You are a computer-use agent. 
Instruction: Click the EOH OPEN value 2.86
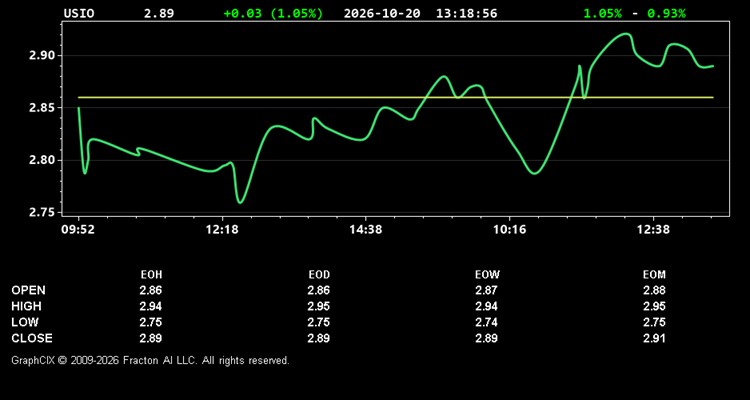(x=151, y=290)
